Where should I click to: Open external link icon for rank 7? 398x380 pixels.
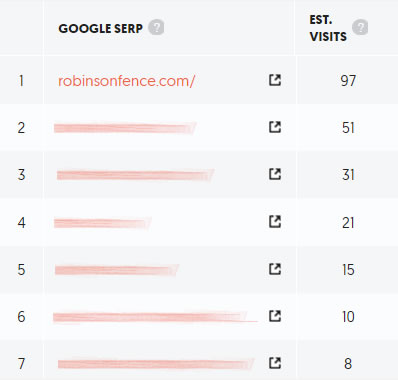coord(275,363)
